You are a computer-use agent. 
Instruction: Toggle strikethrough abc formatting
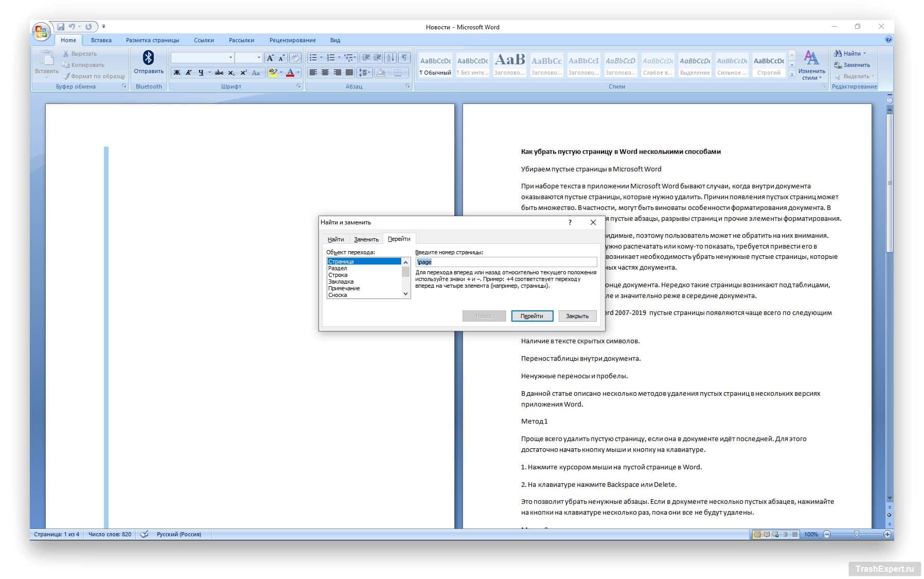coord(219,73)
